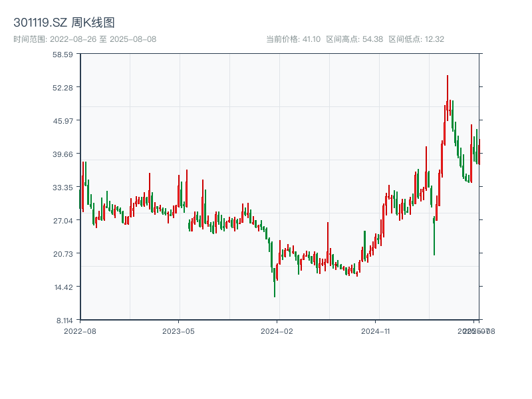Click the y-axis label 45.97
This screenshot has height=399, width=532.
pyautogui.click(x=63, y=121)
